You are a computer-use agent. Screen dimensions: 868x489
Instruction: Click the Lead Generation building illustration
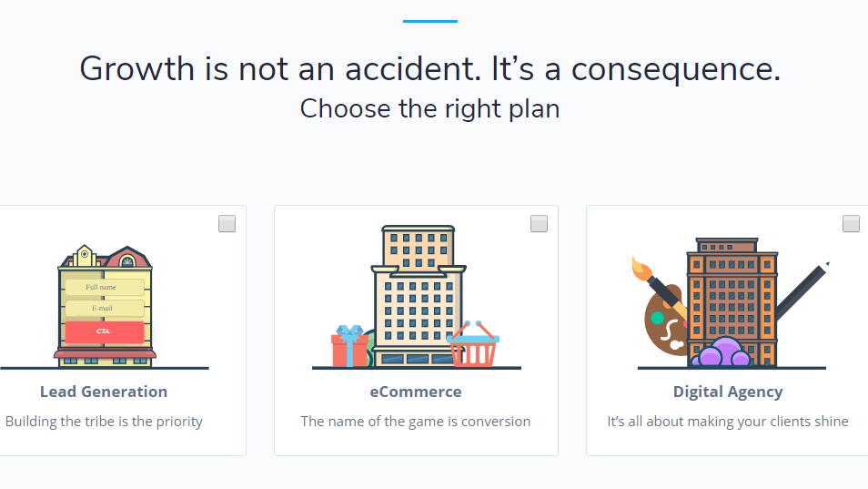(105, 306)
